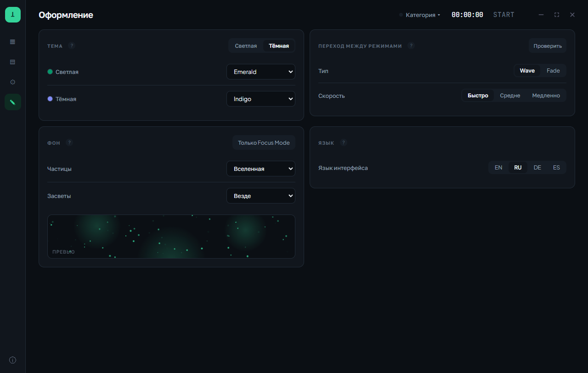
Task: Click help icon next to ПЕРЕХОД МЕЖДУ РЕЖИМАМИ
Action: pyautogui.click(x=411, y=46)
